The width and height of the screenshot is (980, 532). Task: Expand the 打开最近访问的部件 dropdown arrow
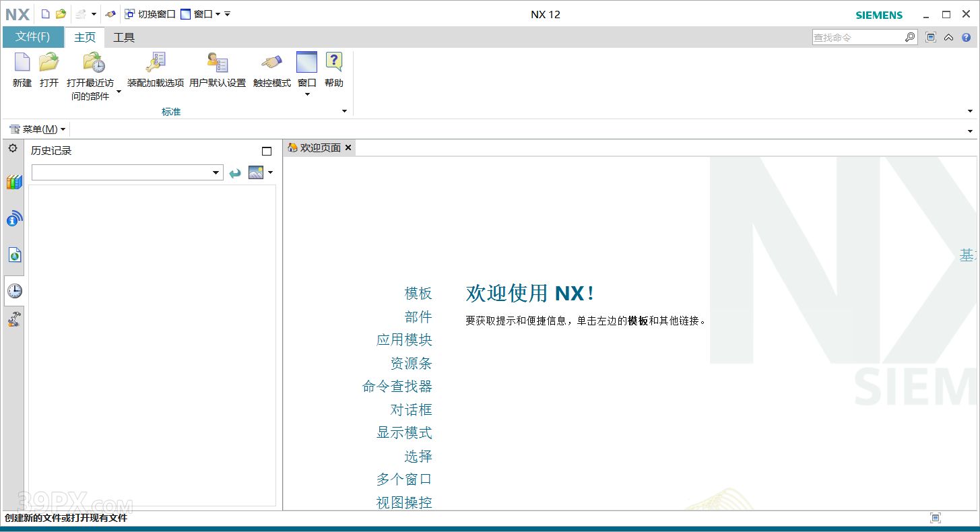(119, 92)
